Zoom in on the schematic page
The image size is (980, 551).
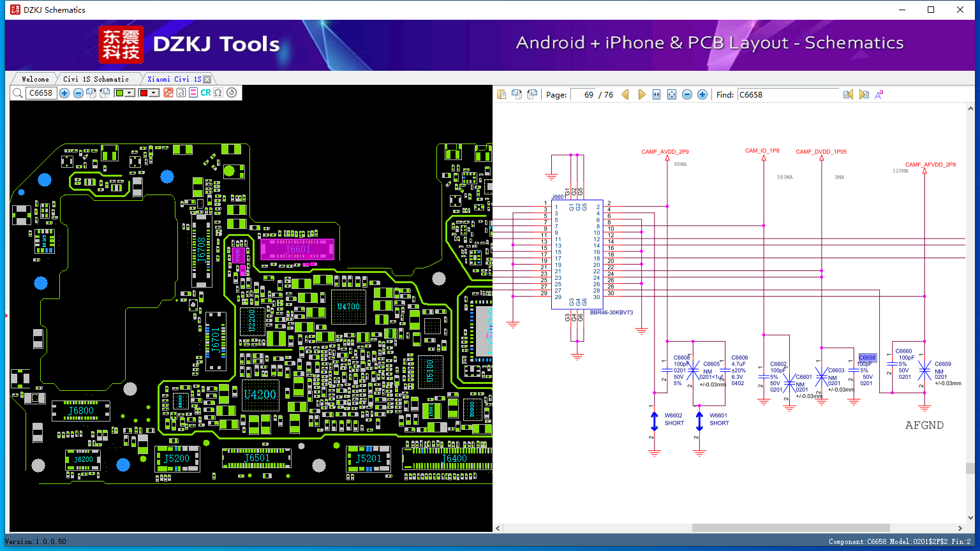[x=702, y=94]
